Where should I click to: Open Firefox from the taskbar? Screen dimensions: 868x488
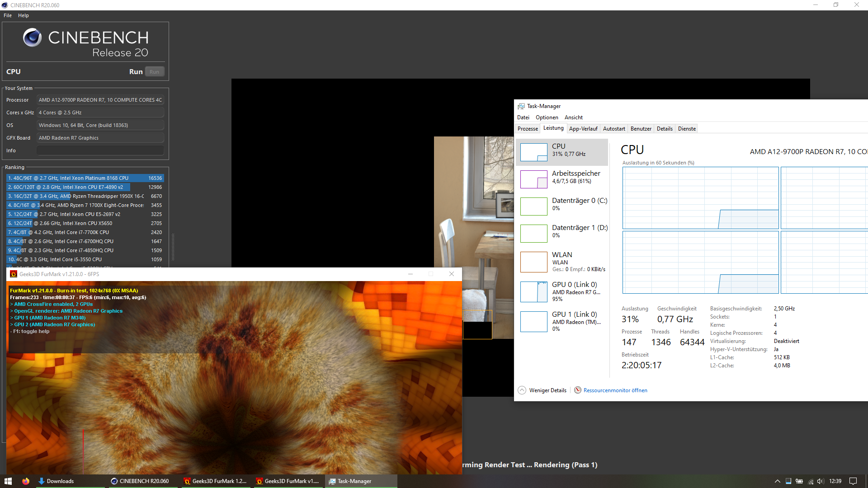[x=26, y=481]
